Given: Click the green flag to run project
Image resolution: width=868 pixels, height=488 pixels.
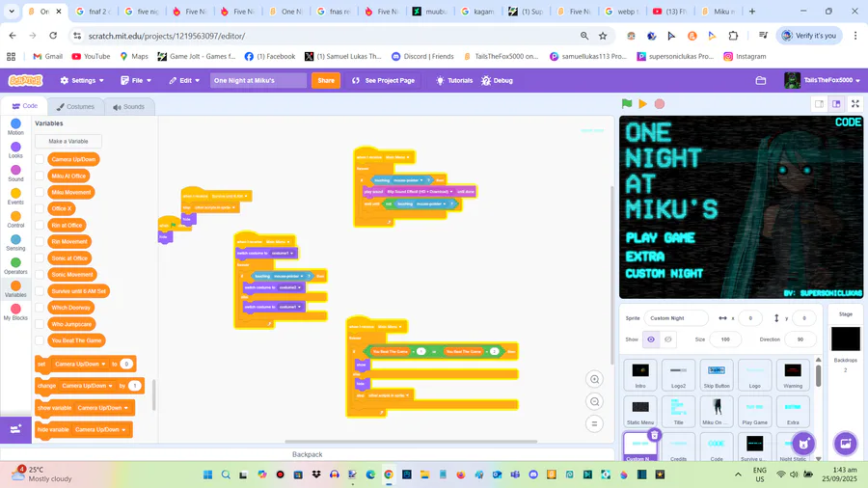Looking at the screenshot, I should pyautogui.click(x=627, y=103).
